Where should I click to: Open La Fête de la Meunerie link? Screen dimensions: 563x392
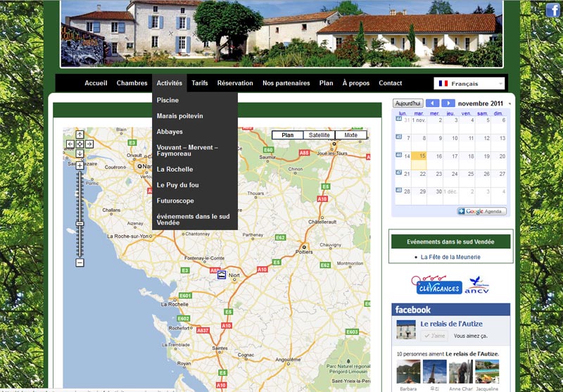450,257
